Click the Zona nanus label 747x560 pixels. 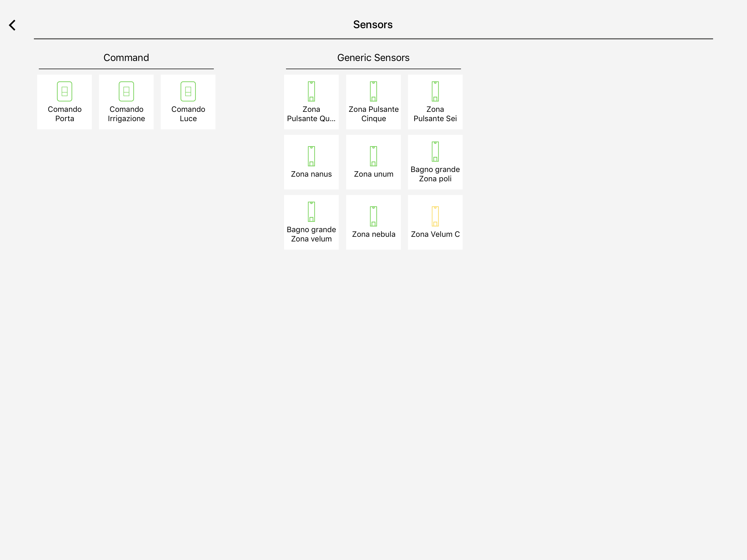coord(311,174)
